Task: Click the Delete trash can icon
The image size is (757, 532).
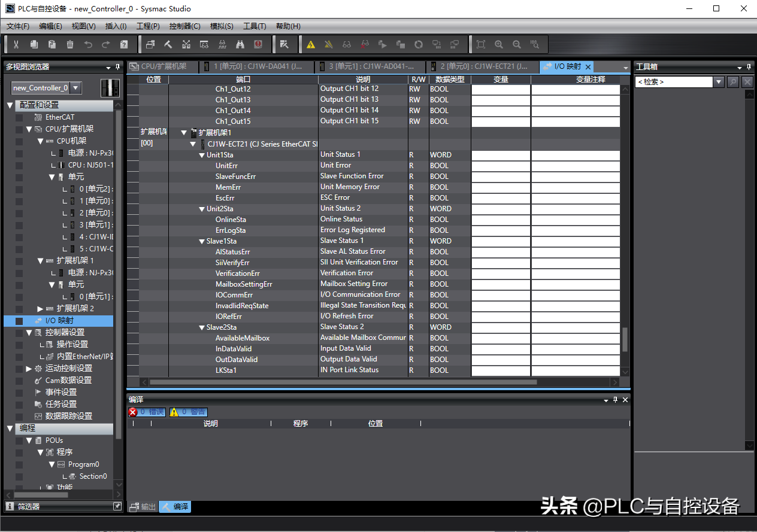Action: point(70,44)
